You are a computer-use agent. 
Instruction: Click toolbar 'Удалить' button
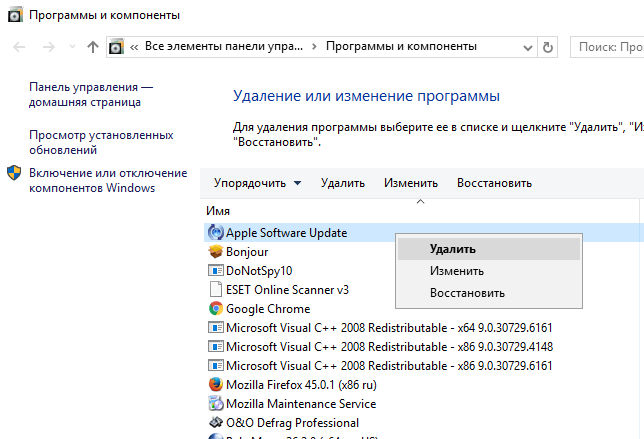343,183
